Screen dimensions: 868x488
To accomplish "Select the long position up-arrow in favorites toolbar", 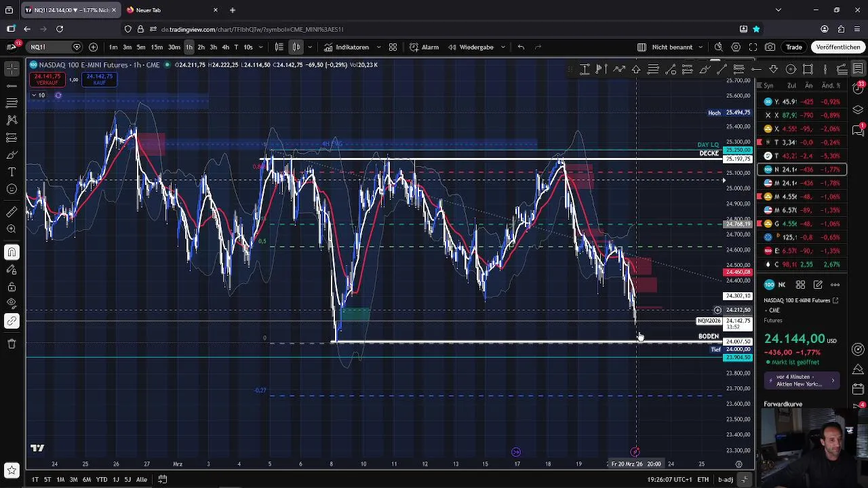I will click(636, 69).
